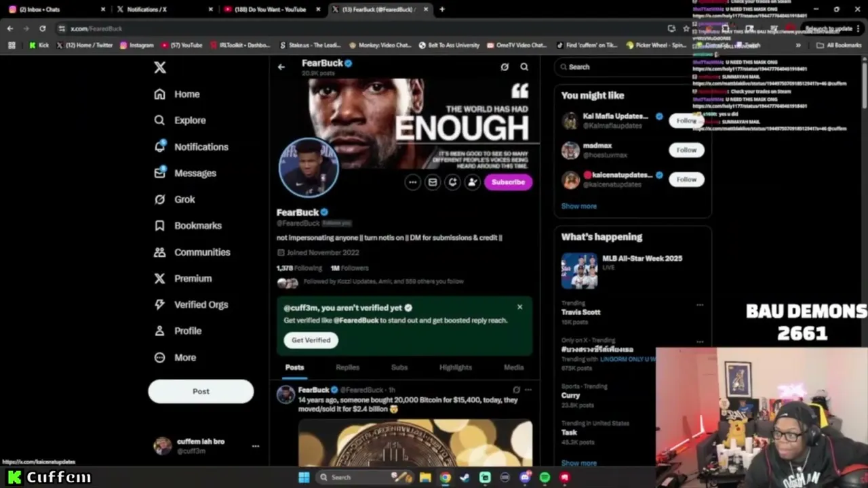
Task: Open options dots for the Travis Scott trend
Action: pyautogui.click(x=700, y=305)
